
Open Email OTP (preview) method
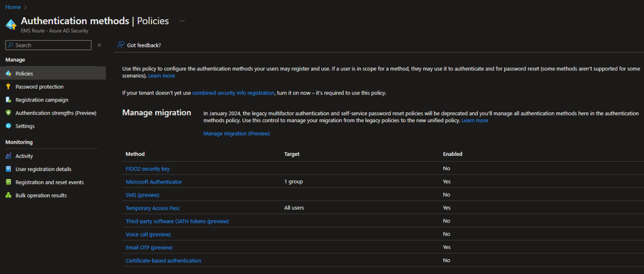pyautogui.click(x=149, y=248)
